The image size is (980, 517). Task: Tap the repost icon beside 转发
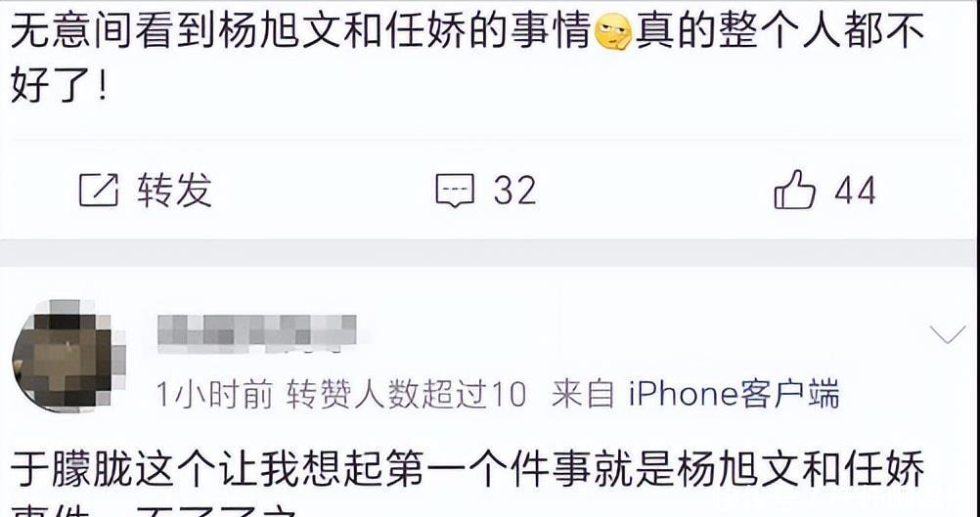click(x=99, y=190)
